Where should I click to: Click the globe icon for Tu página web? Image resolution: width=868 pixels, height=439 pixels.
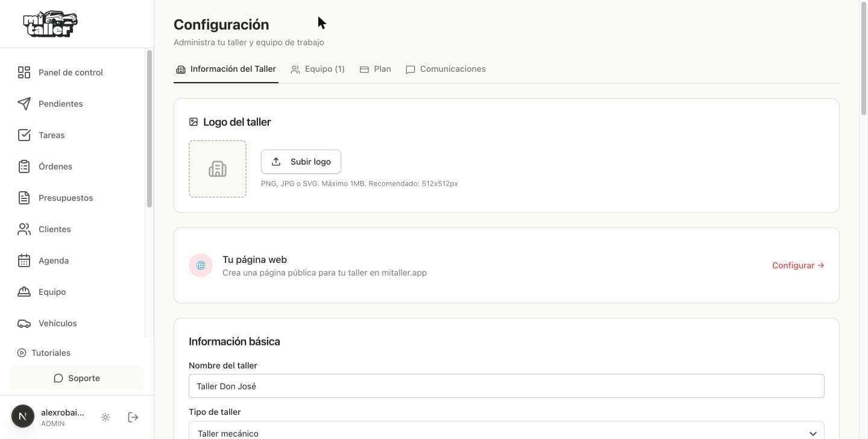click(x=201, y=265)
